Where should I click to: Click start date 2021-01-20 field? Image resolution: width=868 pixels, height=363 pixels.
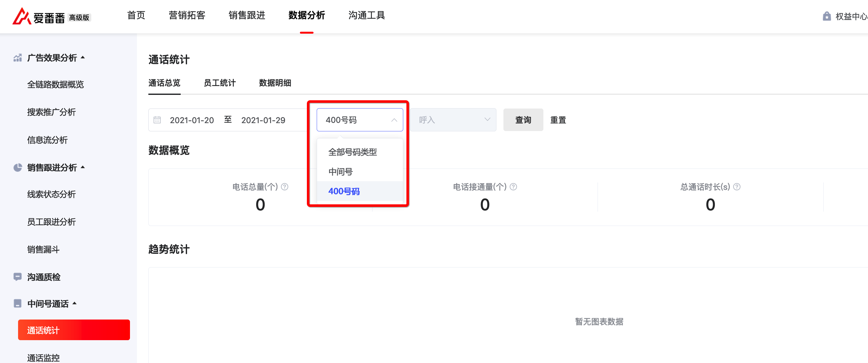[x=192, y=120]
